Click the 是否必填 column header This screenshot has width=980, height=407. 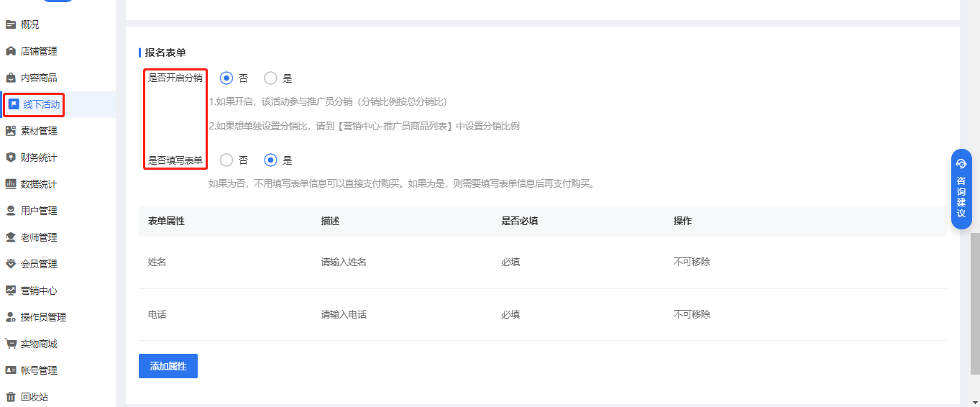point(520,221)
